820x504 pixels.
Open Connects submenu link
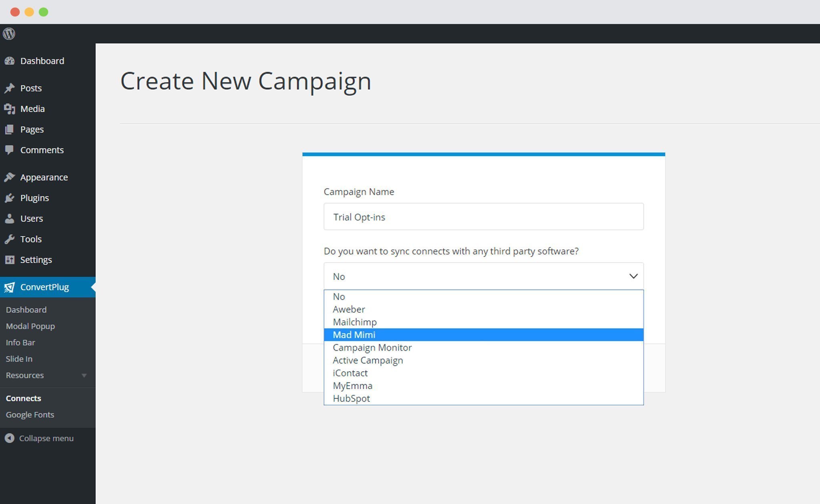[23, 398]
